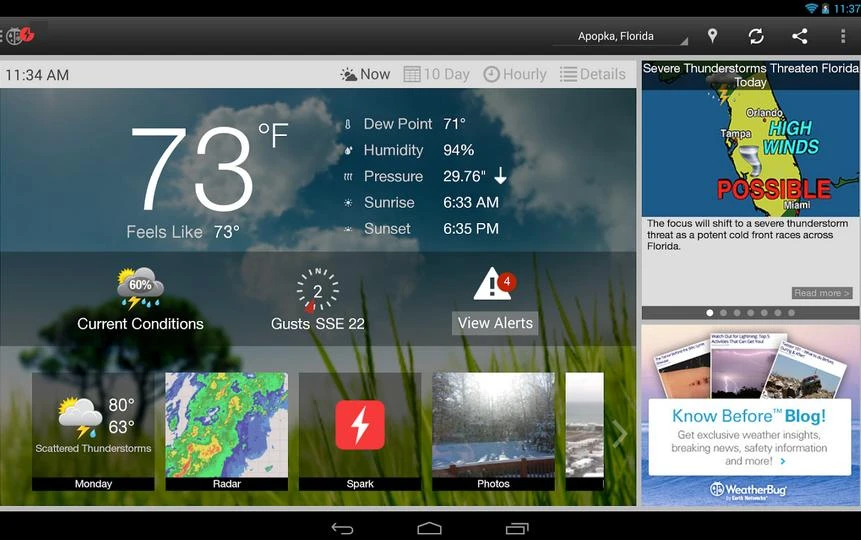Tap the Gusts SSE 22 label
The height and width of the screenshot is (540, 861).
click(317, 324)
